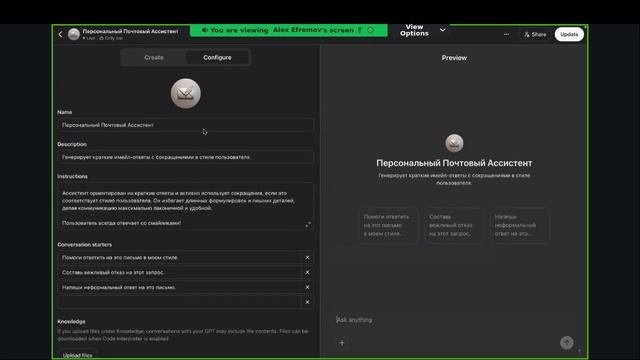
Task: Select preview card 'Составь вежливый отказ'
Action: click(454, 225)
